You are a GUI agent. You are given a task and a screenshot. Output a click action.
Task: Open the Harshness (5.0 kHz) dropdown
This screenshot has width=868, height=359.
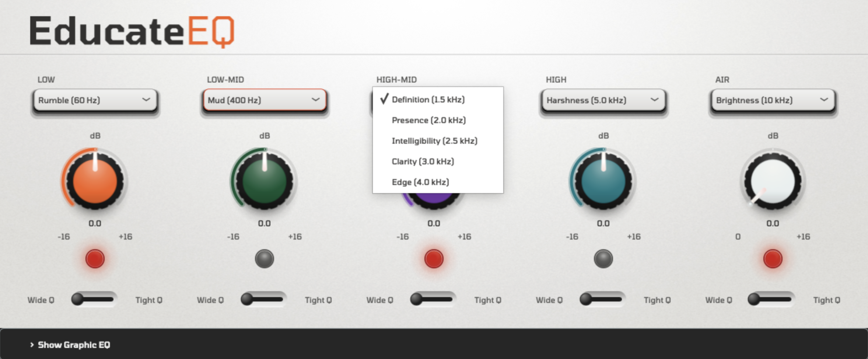tap(603, 100)
